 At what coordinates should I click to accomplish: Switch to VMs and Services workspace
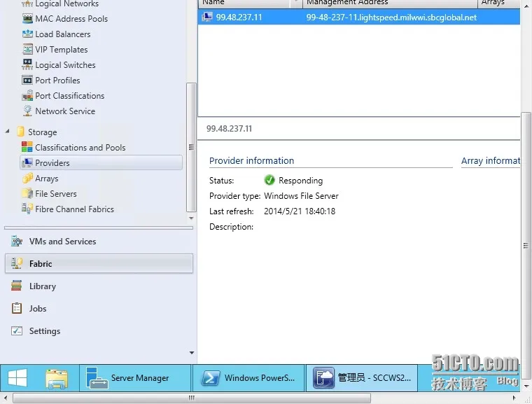pyautogui.click(x=99, y=242)
